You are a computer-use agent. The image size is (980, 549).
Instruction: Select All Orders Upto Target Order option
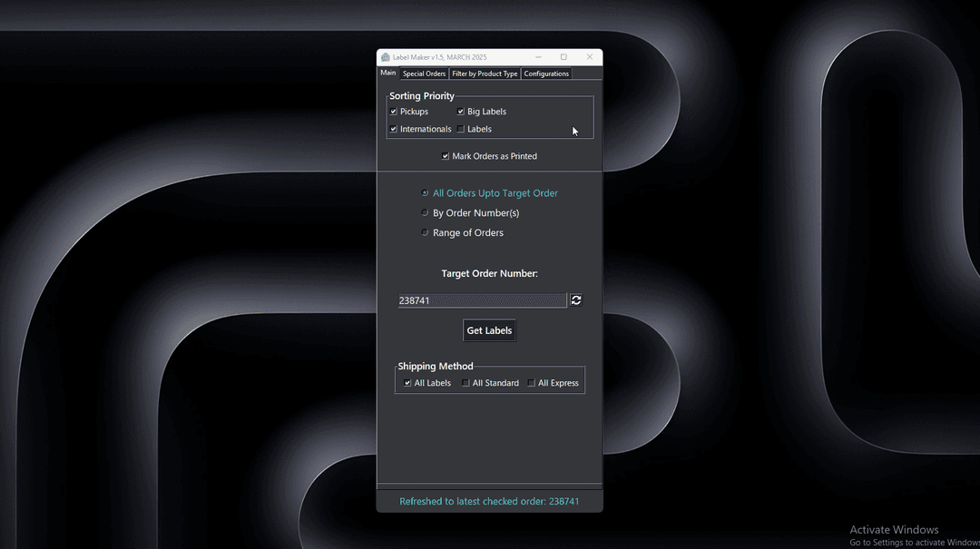(425, 193)
